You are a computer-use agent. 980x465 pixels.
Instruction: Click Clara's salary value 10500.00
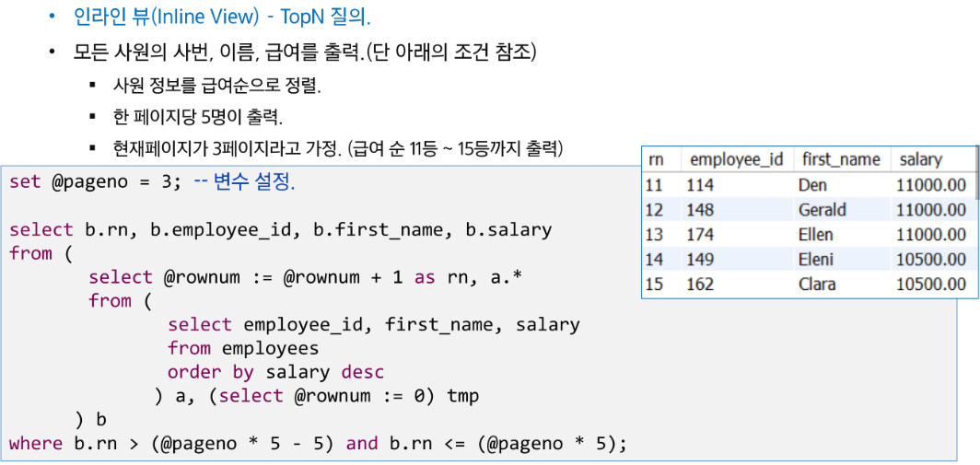931,285
